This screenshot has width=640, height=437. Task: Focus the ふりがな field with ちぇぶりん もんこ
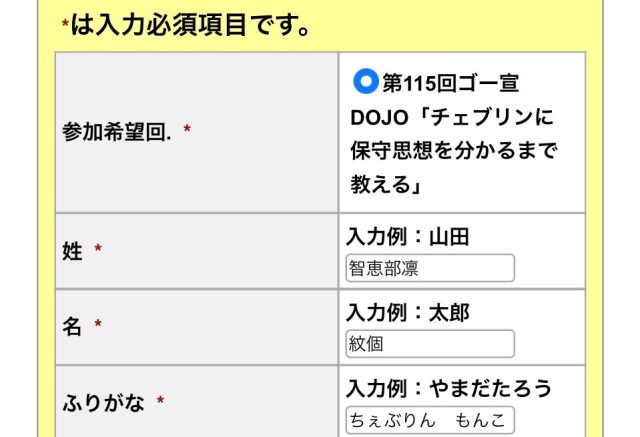430,420
